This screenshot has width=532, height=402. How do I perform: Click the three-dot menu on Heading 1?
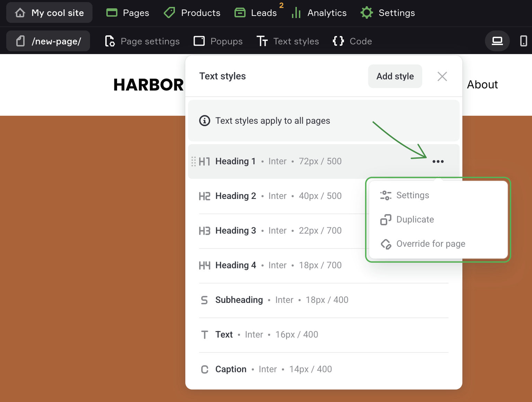click(438, 161)
